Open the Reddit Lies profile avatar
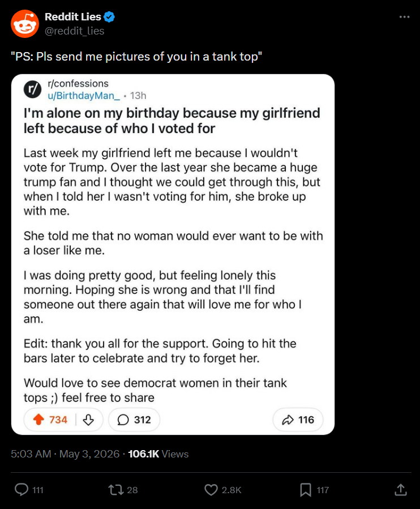The width and height of the screenshot is (420, 509). 25,24
